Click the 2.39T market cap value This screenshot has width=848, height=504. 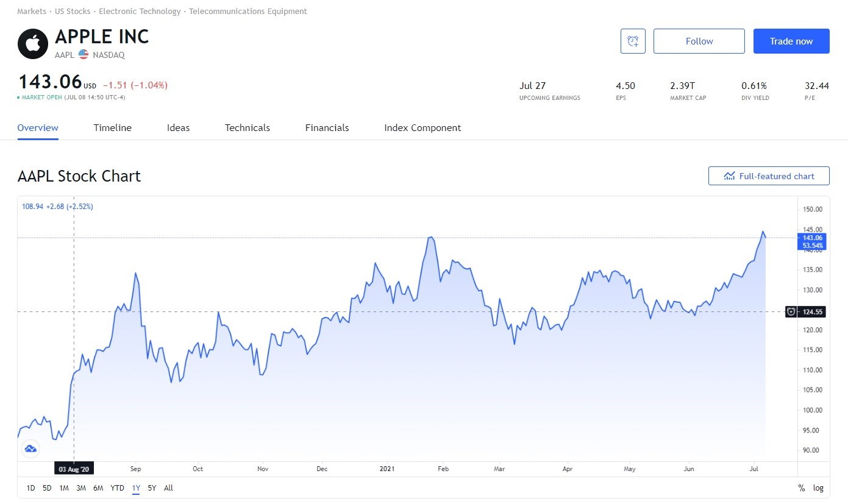(x=682, y=86)
